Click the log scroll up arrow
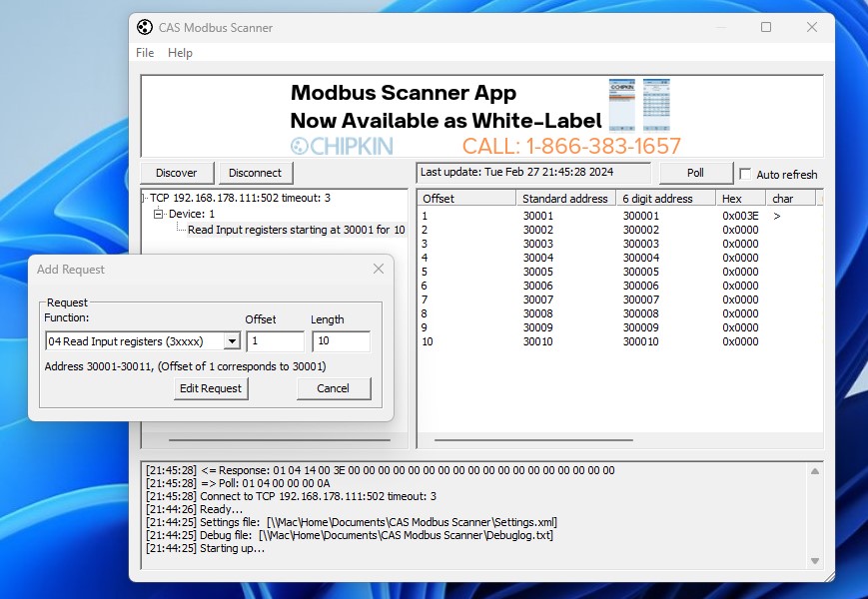 point(815,471)
